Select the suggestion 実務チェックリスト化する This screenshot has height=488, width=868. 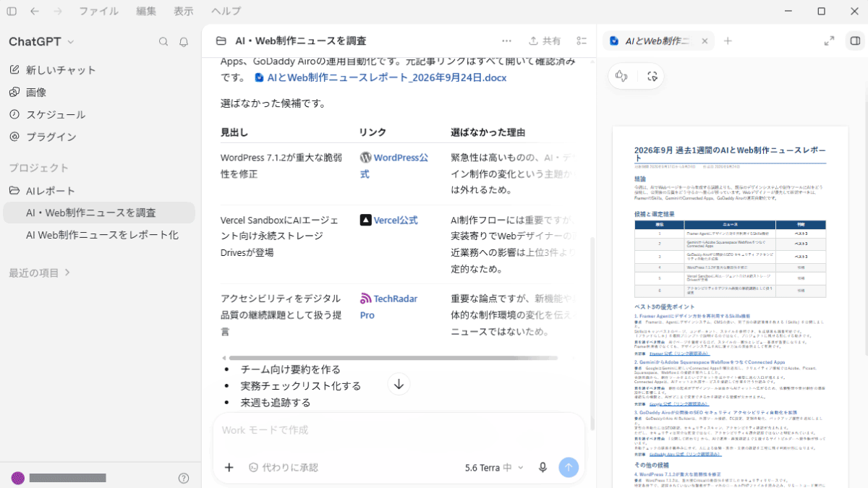click(x=301, y=386)
